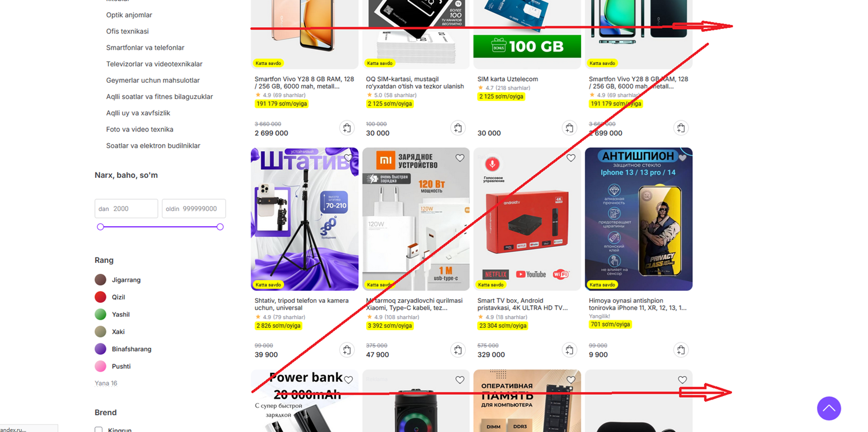
Task: Favorite the Xiaomi charger with heart icon
Action: point(459,158)
